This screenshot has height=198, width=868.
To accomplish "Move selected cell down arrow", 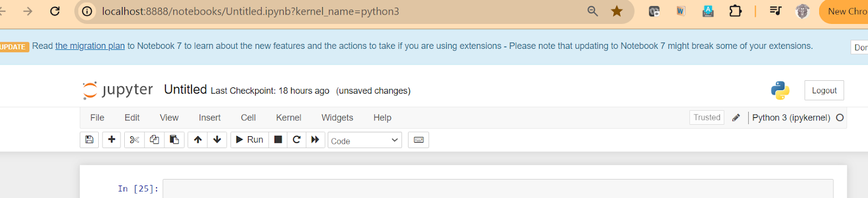I will coord(217,140).
